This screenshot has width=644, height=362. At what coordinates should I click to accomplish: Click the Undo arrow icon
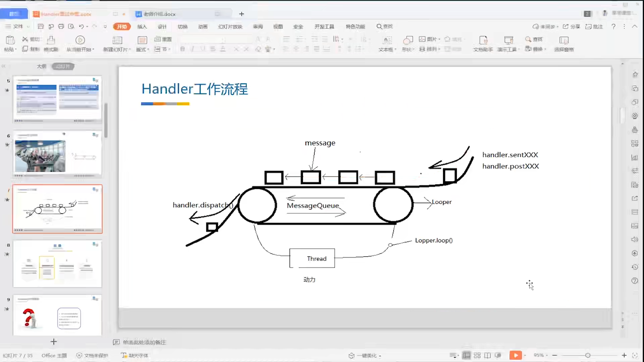82,26
